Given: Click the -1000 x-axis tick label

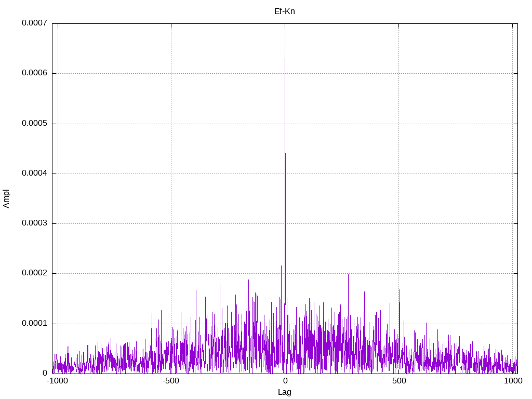Looking at the screenshot, I should [x=57, y=381].
